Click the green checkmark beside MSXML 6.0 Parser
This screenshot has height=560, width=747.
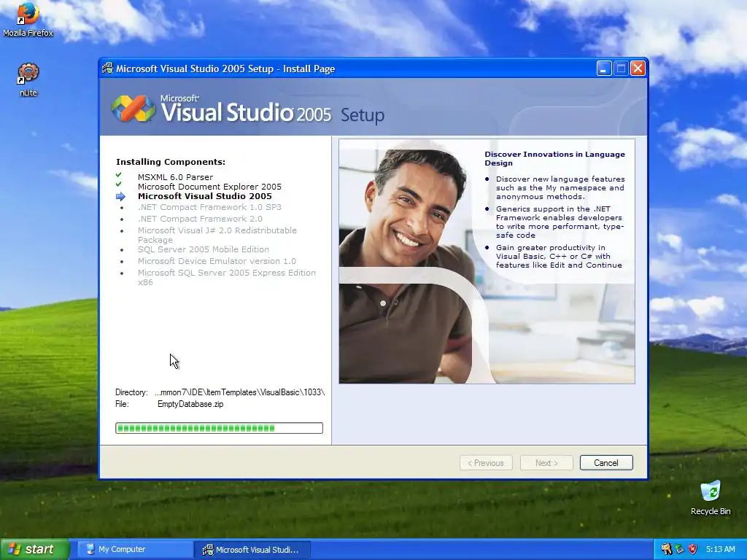point(119,175)
